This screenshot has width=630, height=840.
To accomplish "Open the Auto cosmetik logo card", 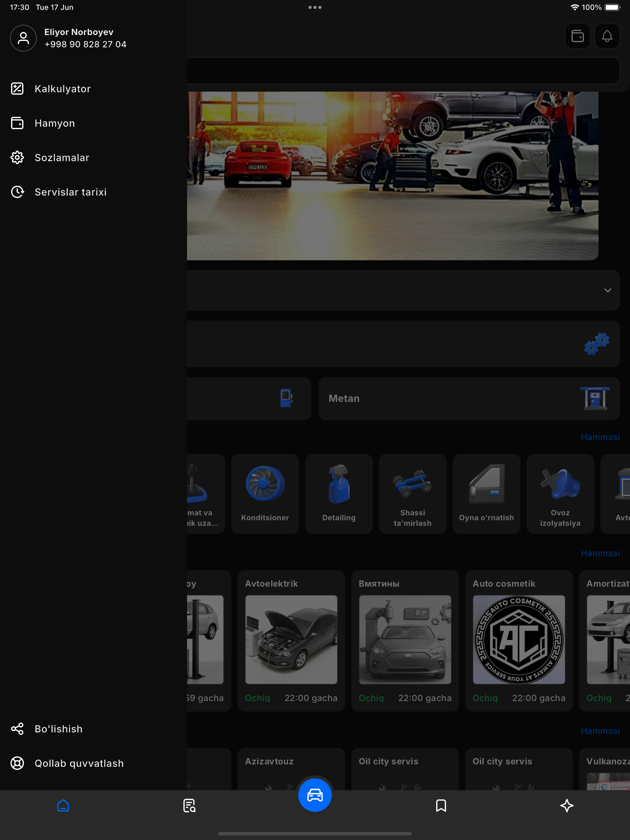I will click(x=519, y=640).
